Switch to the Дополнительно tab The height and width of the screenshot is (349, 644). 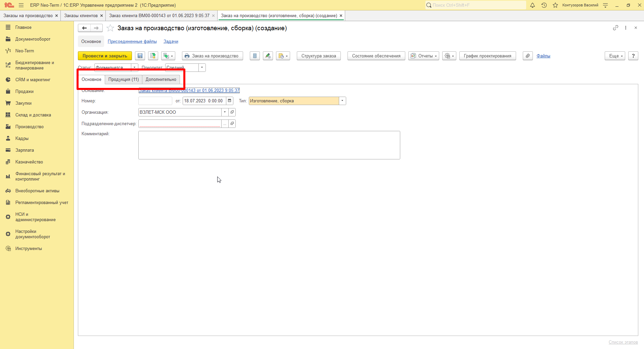coord(161,80)
